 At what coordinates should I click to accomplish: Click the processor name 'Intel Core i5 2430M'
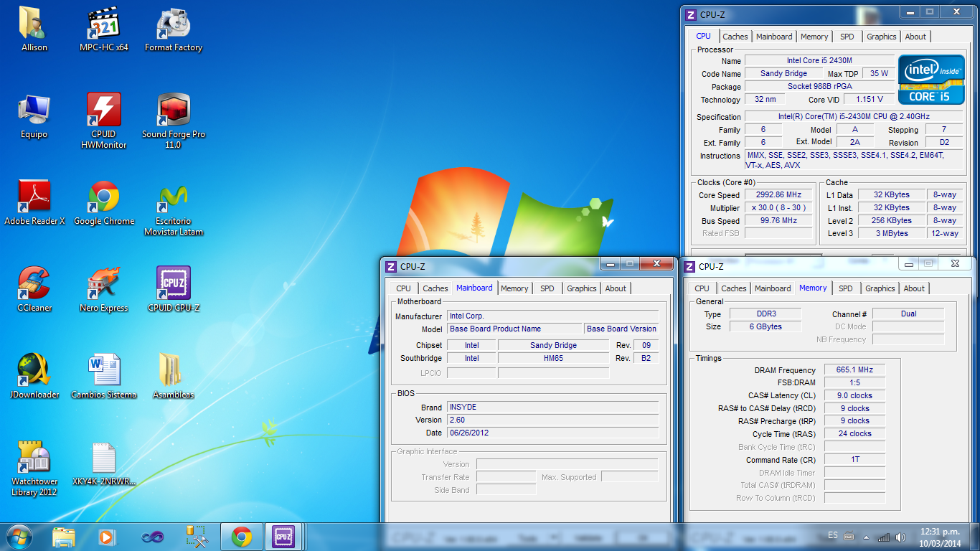coord(819,60)
